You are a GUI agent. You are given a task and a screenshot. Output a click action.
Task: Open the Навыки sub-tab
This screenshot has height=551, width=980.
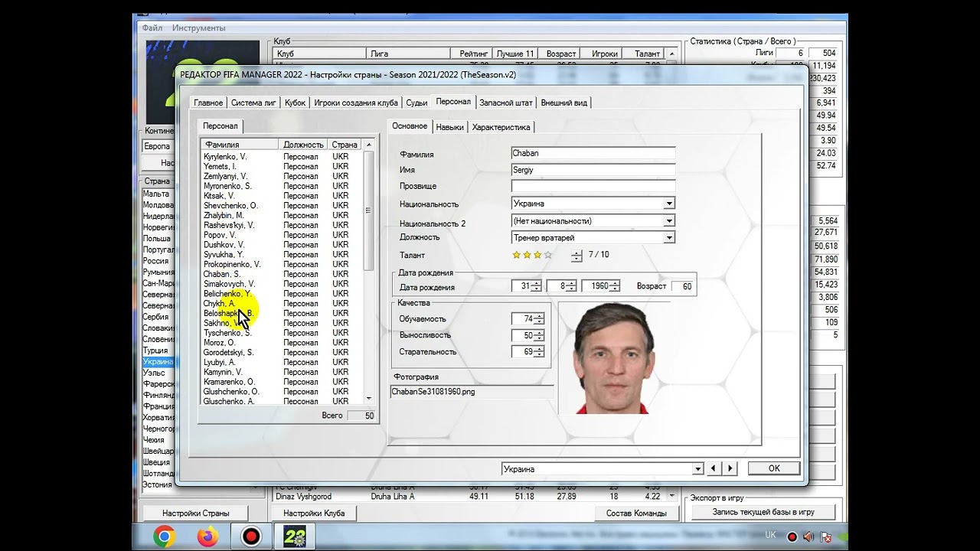click(x=449, y=127)
